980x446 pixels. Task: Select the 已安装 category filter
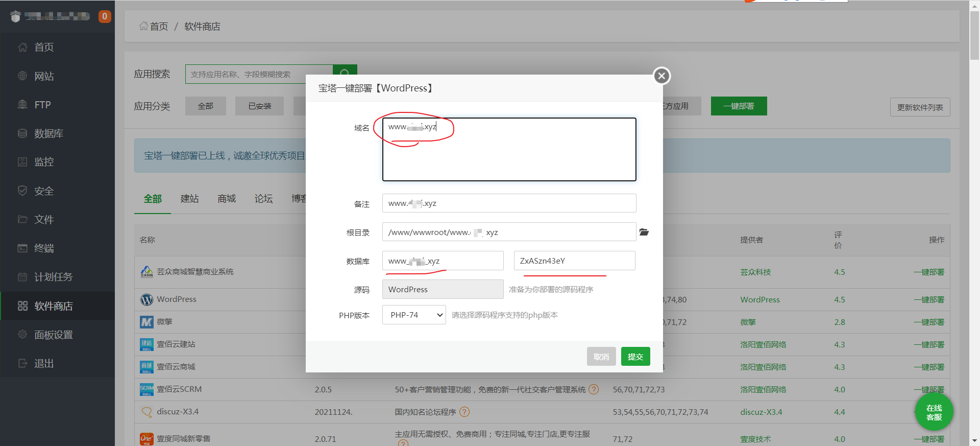click(259, 106)
